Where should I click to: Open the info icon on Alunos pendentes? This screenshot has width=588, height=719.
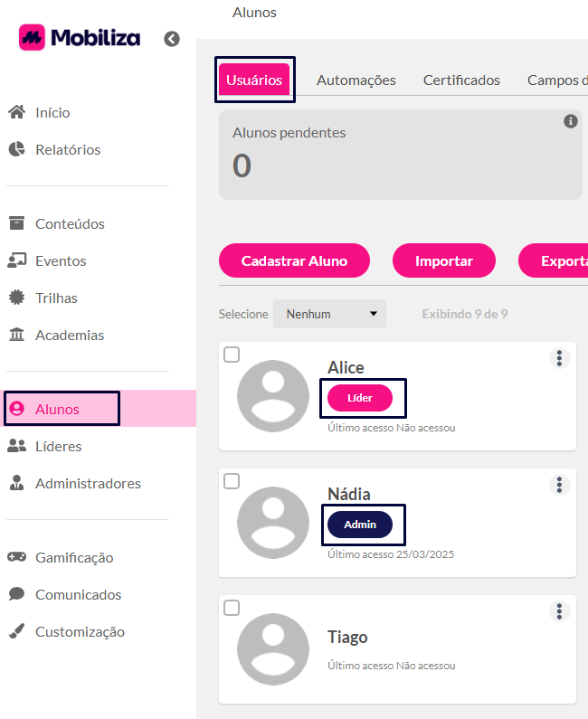point(571,121)
